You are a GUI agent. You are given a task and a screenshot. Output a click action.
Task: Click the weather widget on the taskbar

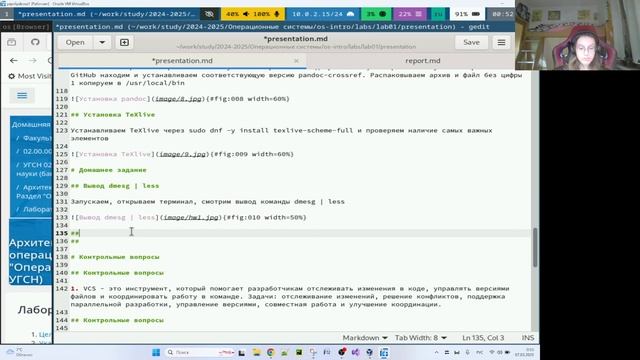(18, 352)
